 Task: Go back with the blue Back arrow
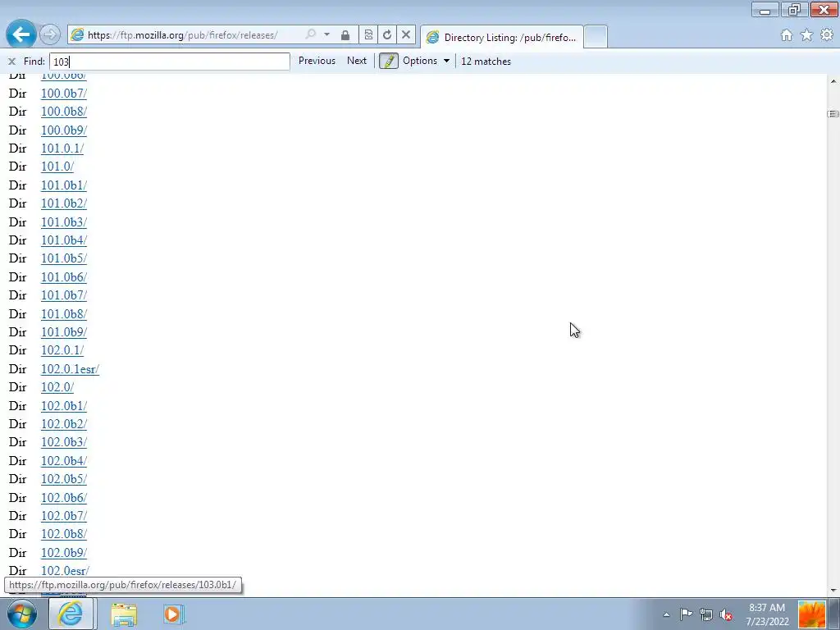(x=21, y=34)
